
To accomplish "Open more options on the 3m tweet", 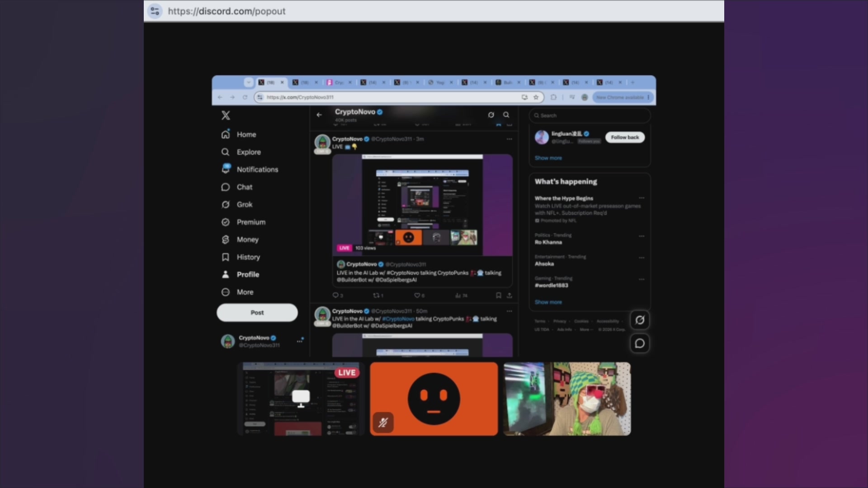I will point(509,139).
